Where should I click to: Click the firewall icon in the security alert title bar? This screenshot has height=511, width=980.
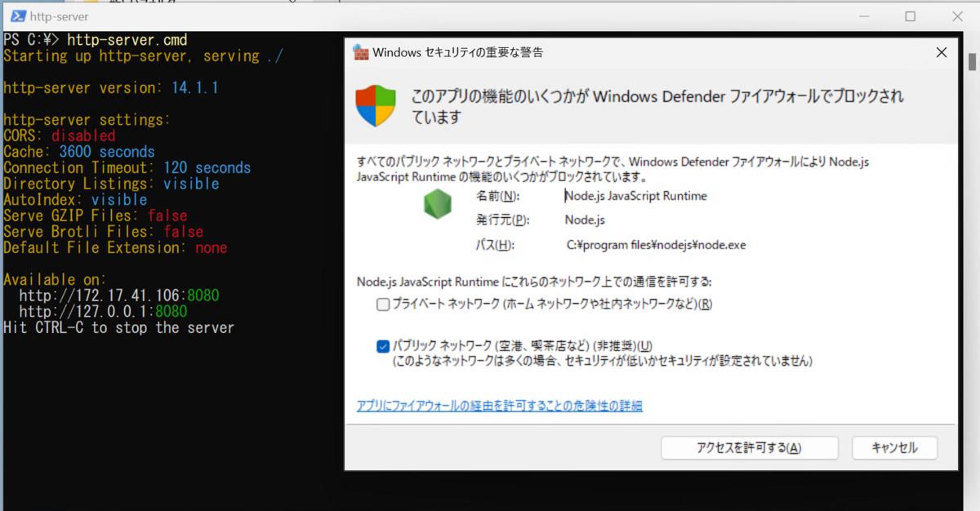pyautogui.click(x=360, y=52)
